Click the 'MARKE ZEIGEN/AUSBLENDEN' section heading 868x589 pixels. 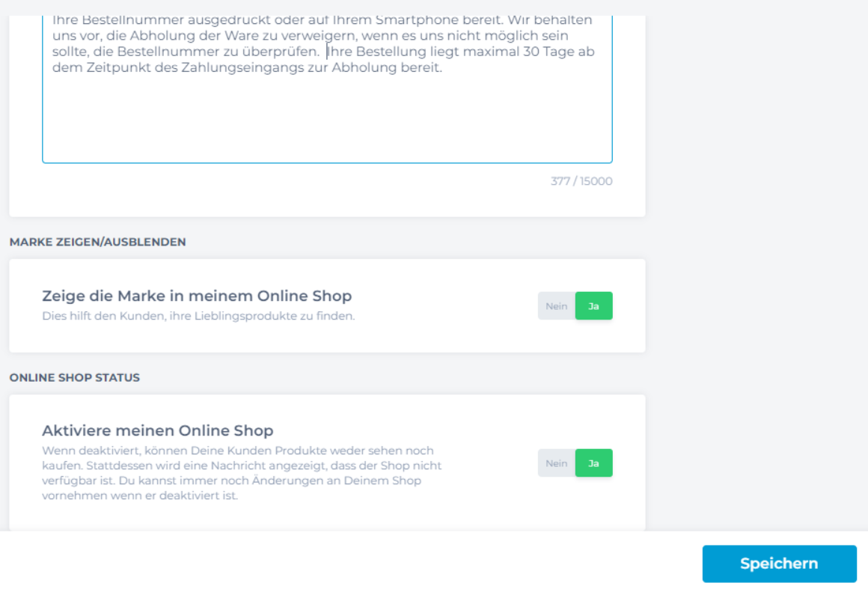point(97,242)
